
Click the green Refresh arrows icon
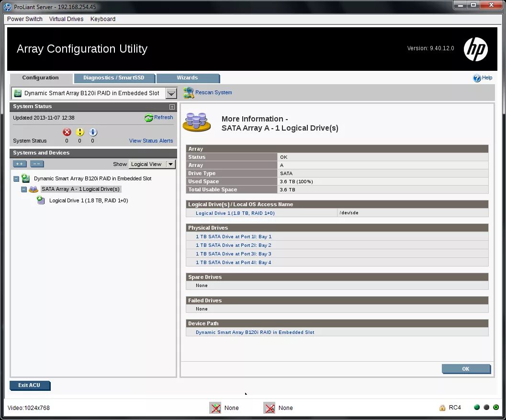coord(148,118)
